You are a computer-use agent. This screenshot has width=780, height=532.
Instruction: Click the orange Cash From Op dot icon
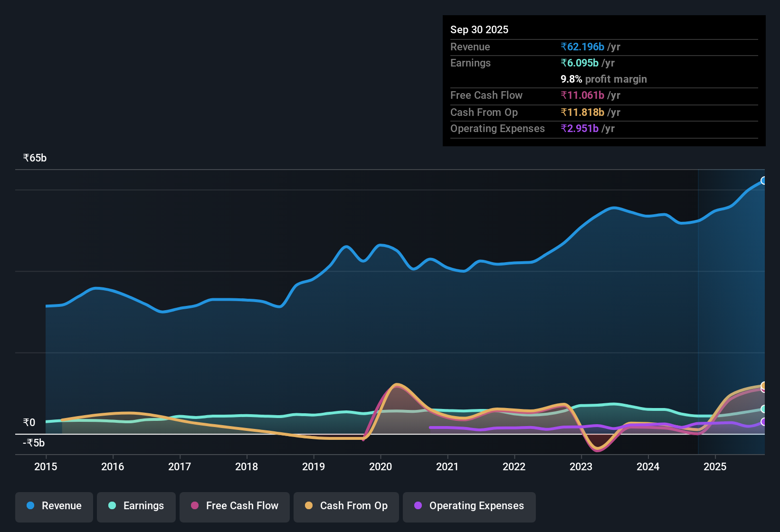click(x=309, y=506)
